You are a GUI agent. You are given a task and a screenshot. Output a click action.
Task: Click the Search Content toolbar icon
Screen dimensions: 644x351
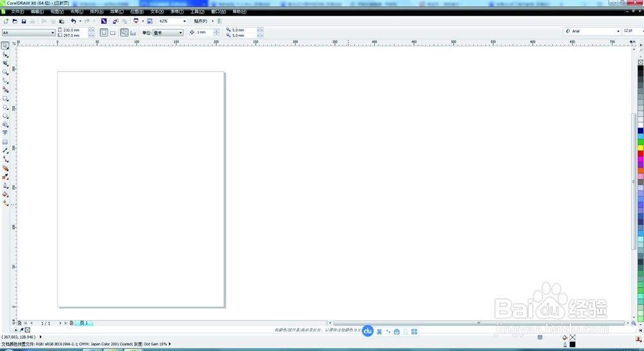(104, 21)
